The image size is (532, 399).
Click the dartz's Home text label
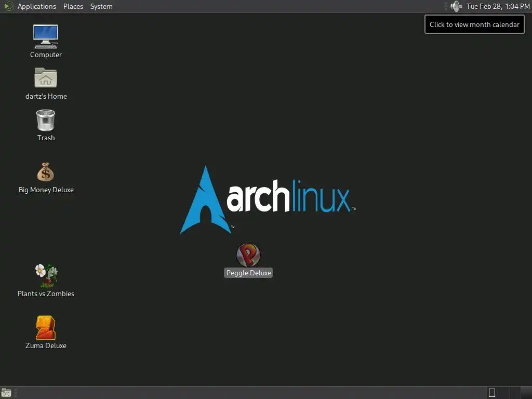coord(46,96)
